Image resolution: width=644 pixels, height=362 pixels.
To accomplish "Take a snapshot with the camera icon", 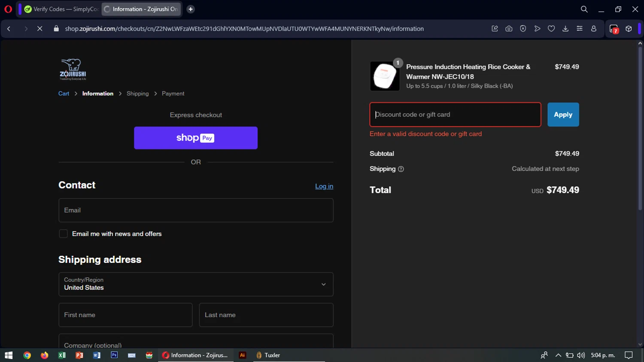I will coord(509,29).
